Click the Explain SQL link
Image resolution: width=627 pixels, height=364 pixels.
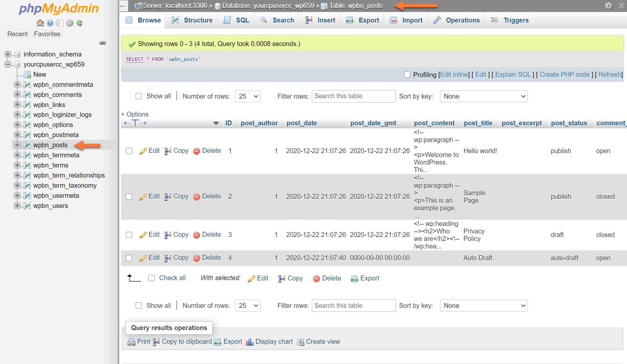(x=513, y=74)
